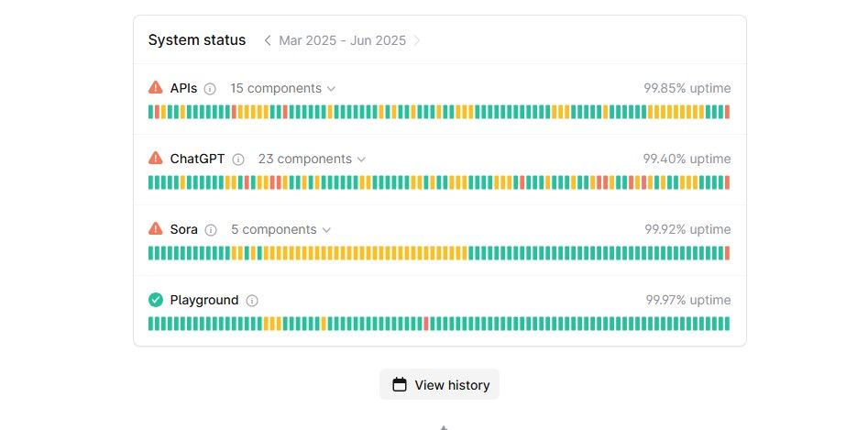Click the ChatGPT warning triangle icon

click(156, 159)
